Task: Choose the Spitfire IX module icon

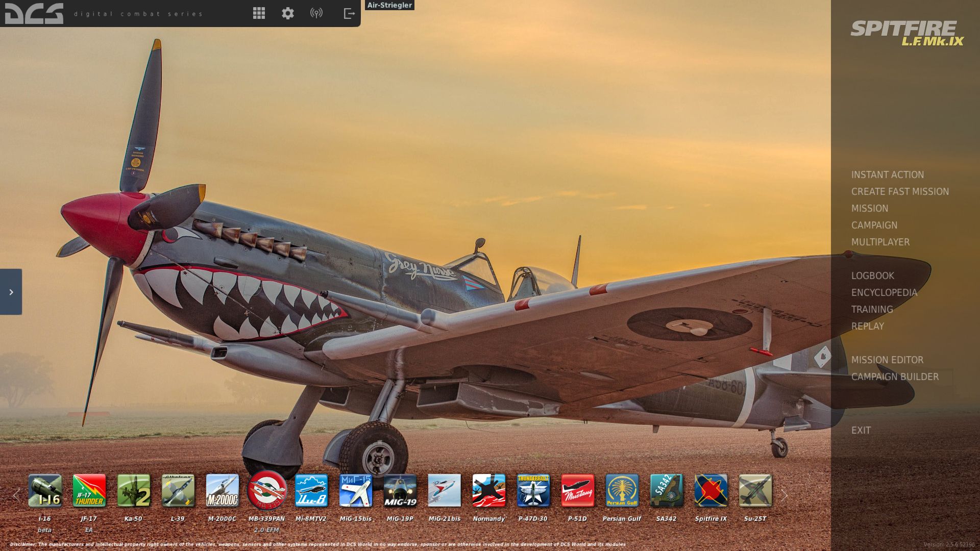Action: [x=711, y=490]
